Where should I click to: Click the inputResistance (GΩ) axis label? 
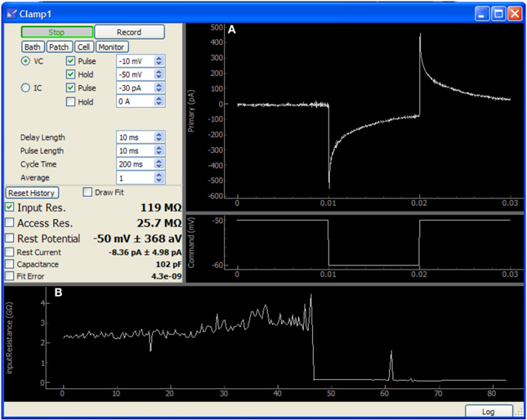click(10, 337)
